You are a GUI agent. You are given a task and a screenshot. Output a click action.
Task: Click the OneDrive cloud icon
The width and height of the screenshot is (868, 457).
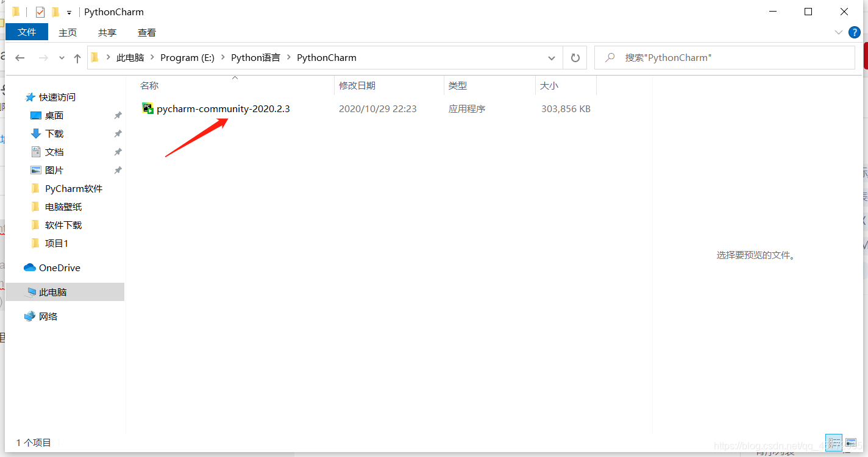point(30,267)
